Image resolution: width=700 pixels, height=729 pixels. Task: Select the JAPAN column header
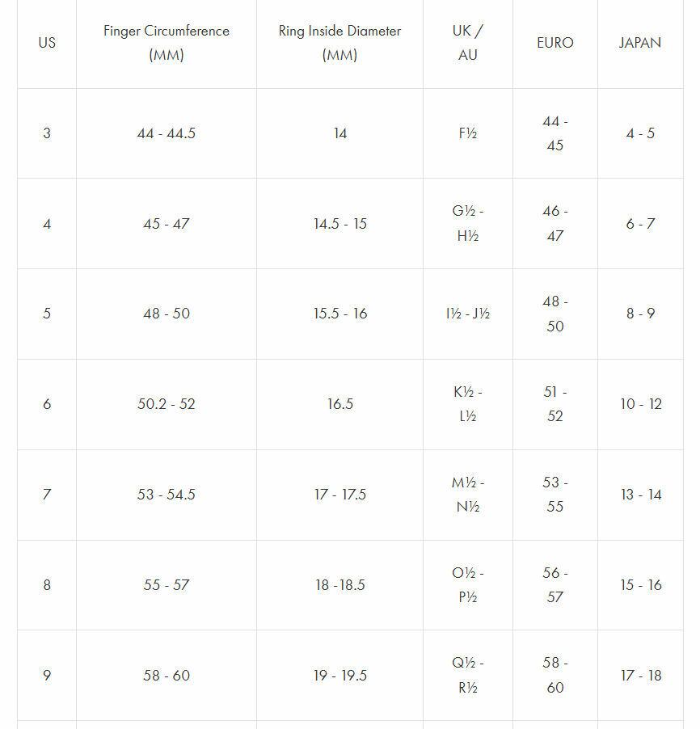(639, 43)
